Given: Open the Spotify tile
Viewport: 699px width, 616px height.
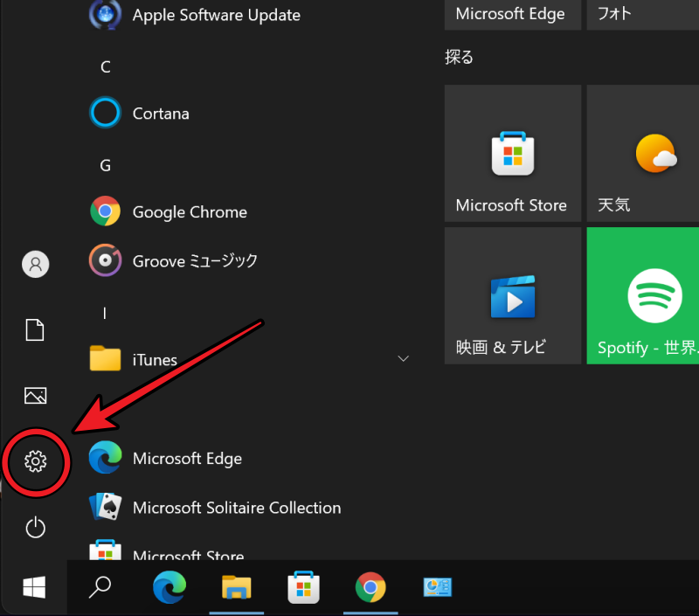Looking at the screenshot, I should tap(643, 295).
